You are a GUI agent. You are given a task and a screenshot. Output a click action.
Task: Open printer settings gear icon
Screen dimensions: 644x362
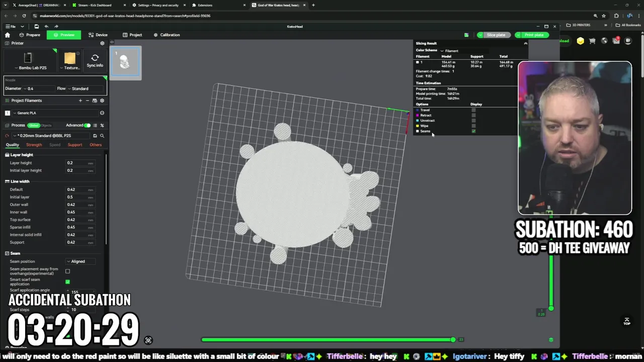click(102, 43)
